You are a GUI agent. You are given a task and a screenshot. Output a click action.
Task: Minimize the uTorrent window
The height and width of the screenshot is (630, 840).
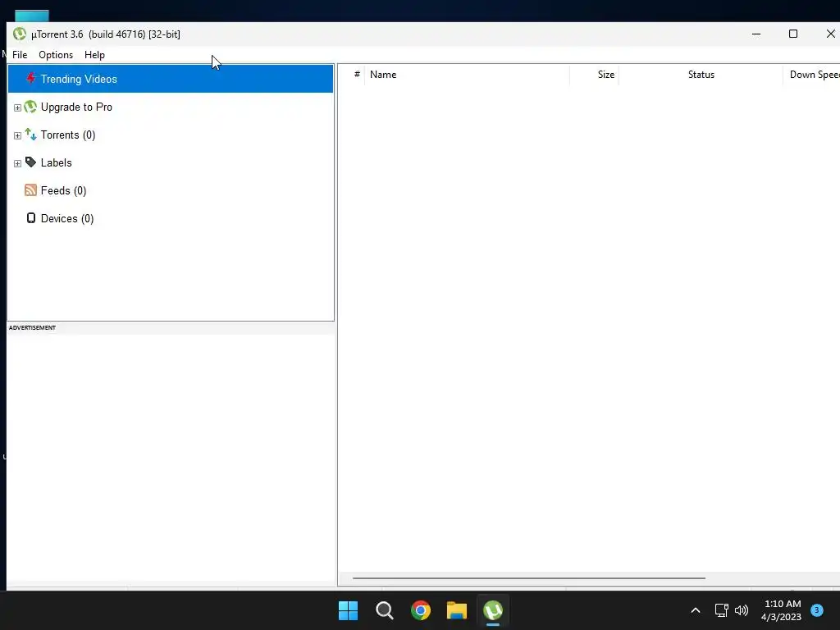tap(756, 34)
